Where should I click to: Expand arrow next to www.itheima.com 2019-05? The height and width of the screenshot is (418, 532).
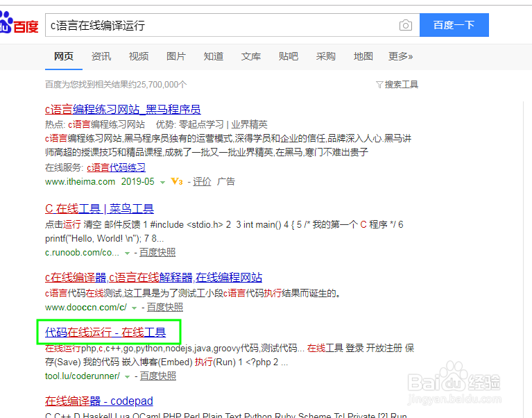[162, 183]
